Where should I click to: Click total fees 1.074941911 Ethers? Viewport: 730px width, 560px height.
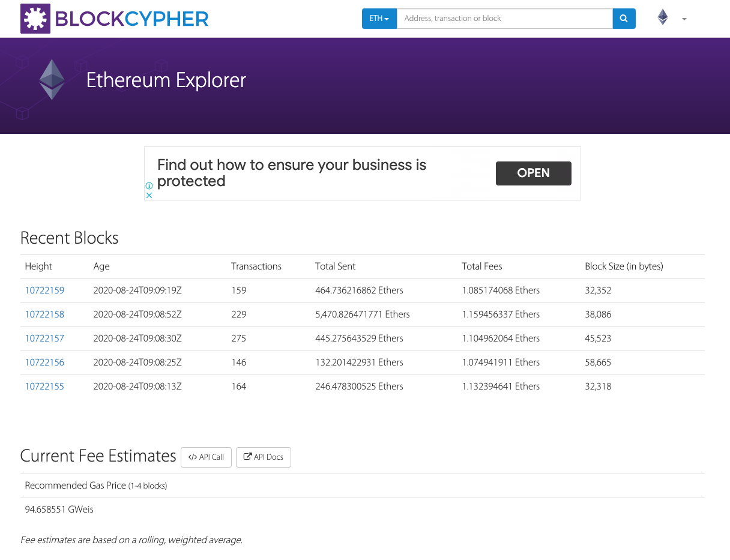pyautogui.click(x=501, y=363)
